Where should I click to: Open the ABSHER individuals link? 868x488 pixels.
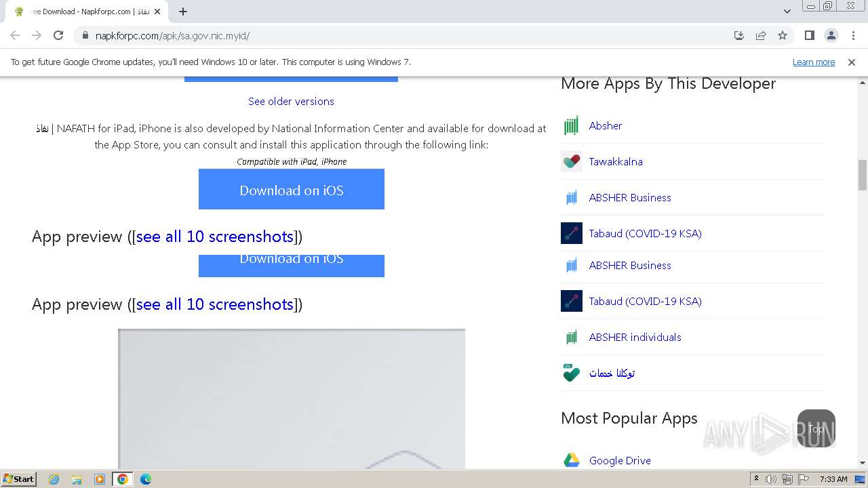click(x=635, y=338)
